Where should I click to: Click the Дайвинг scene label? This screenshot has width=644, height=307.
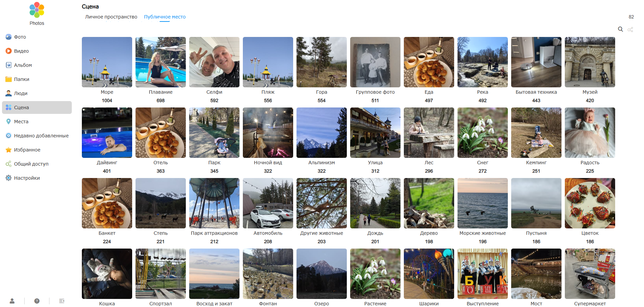(x=107, y=163)
